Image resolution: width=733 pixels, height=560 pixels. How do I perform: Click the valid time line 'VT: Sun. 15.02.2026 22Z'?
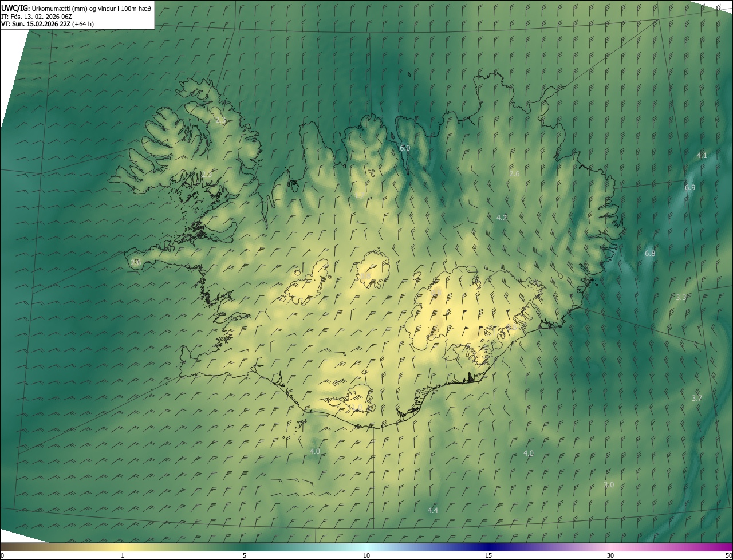[36, 24]
